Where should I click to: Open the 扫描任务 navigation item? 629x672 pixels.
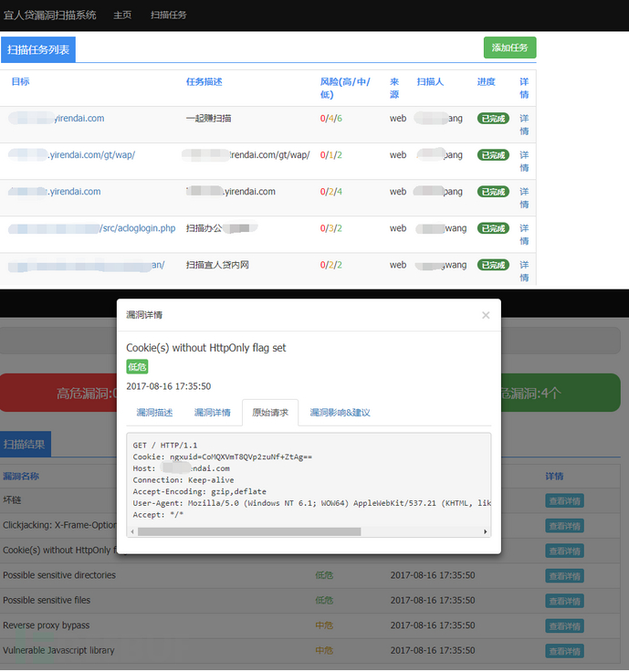(169, 16)
